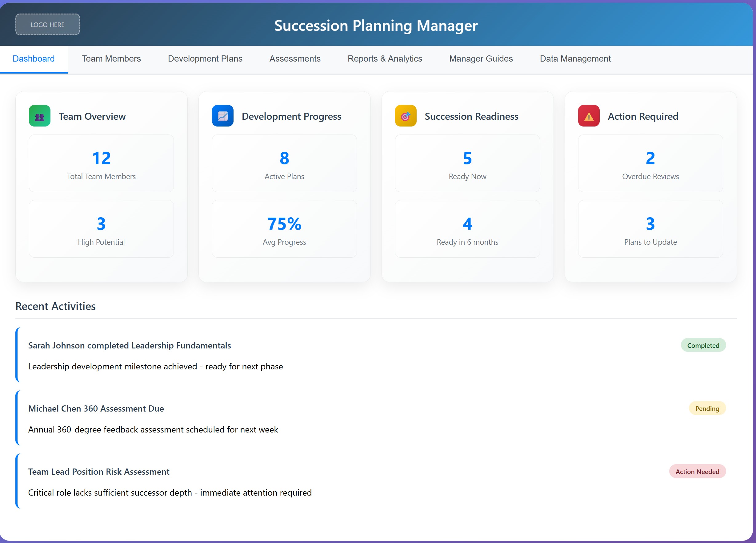Switch to the Team Members tab
The width and height of the screenshot is (756, 543).
click(x=111, y=59)
